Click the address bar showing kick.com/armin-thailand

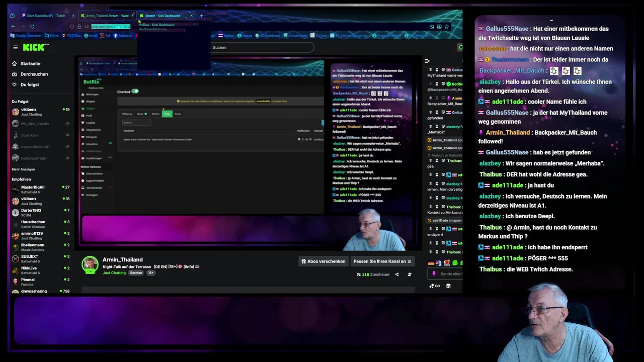[x=110, y=27]
